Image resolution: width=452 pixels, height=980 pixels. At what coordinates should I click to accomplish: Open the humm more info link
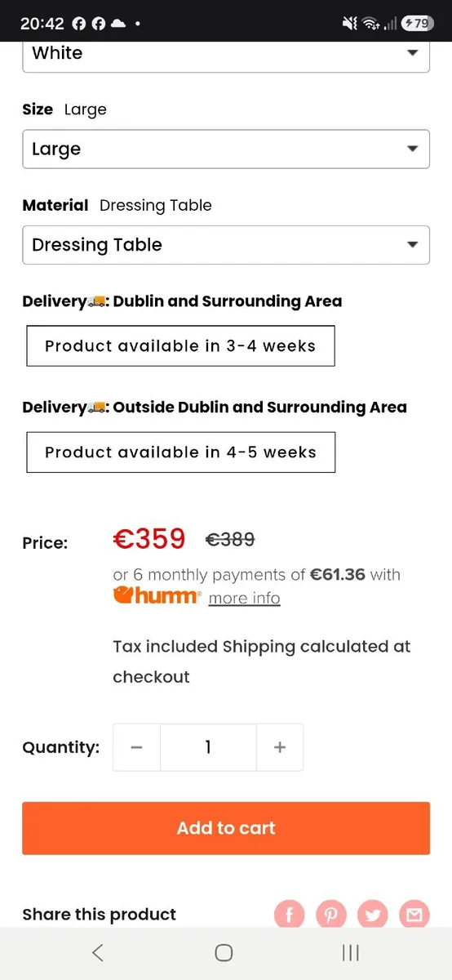tap(244, 598)
